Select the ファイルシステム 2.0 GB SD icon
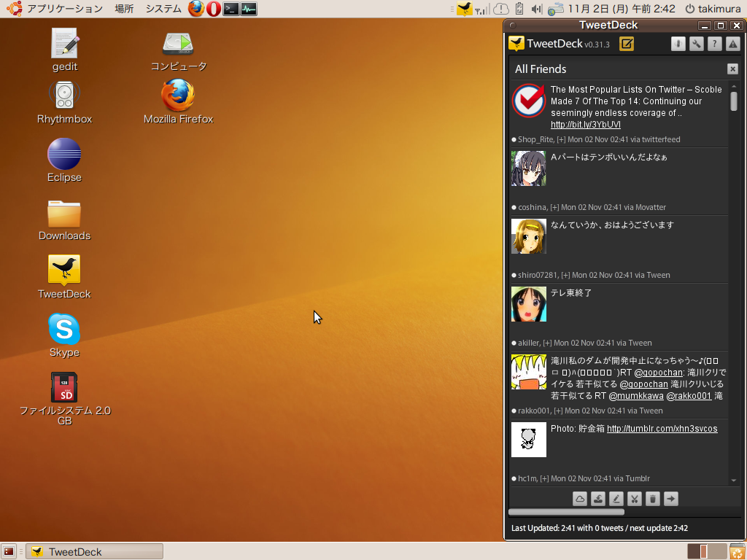The width and height of the screenshot is (747, 560). pyautogui.click(x=65, y=399)
